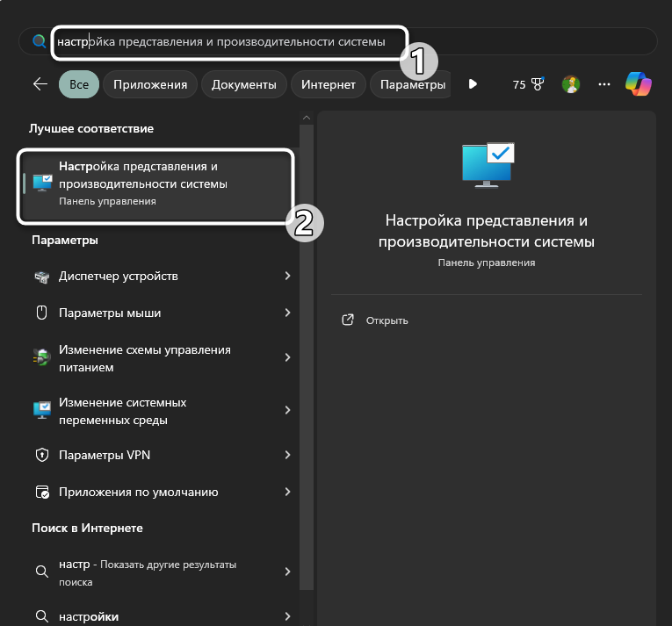The height and width of the screenshot is (626, 672).
Task: Expand Параметры VPN chevron
Action: pyautogui.click(x=287, y=455)
